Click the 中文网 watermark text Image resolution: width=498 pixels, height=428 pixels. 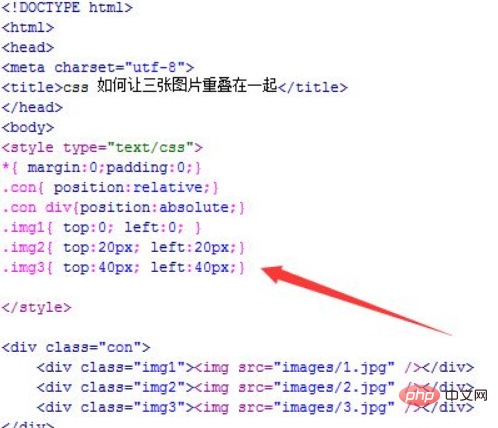point(466,396)
